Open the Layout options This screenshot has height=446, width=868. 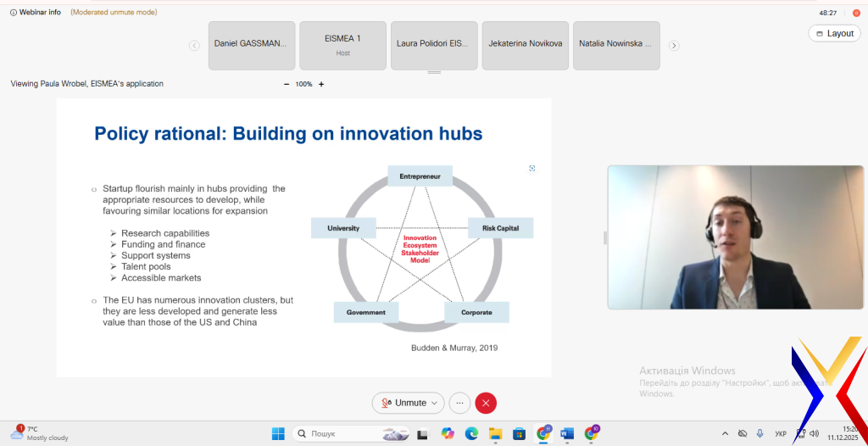[x=834, y=33]
